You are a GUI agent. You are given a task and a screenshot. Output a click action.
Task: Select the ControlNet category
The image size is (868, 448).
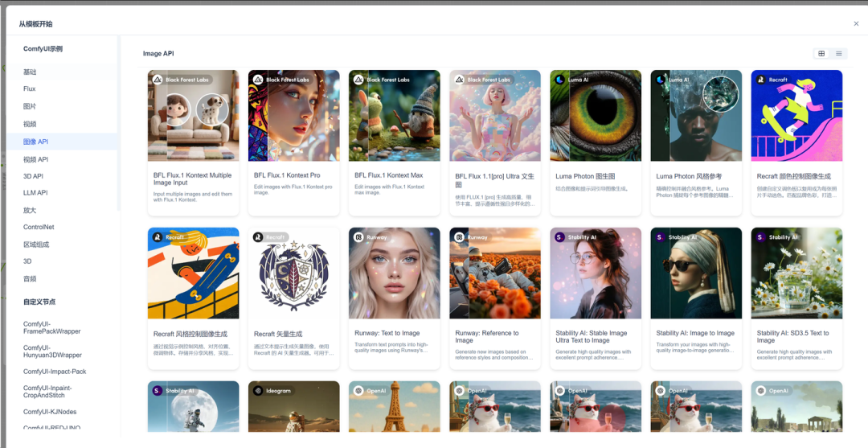pyautogui.click(x=62, y=227)
